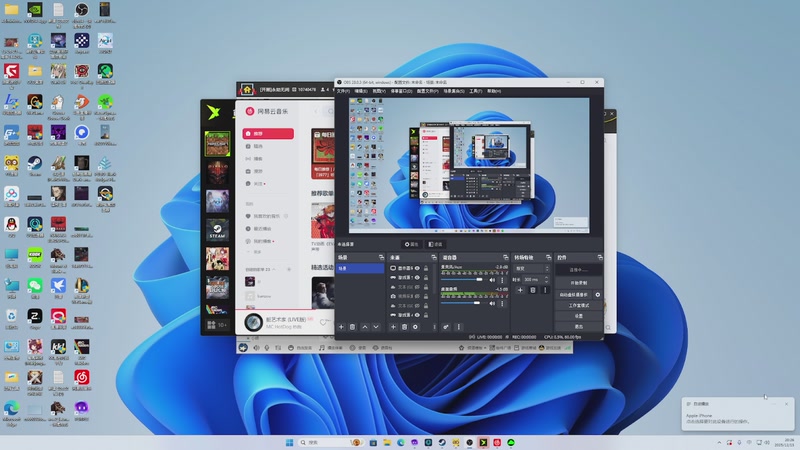Open channel template dropdown in YY bar
The image size is (800, 450).
(477, 347)
